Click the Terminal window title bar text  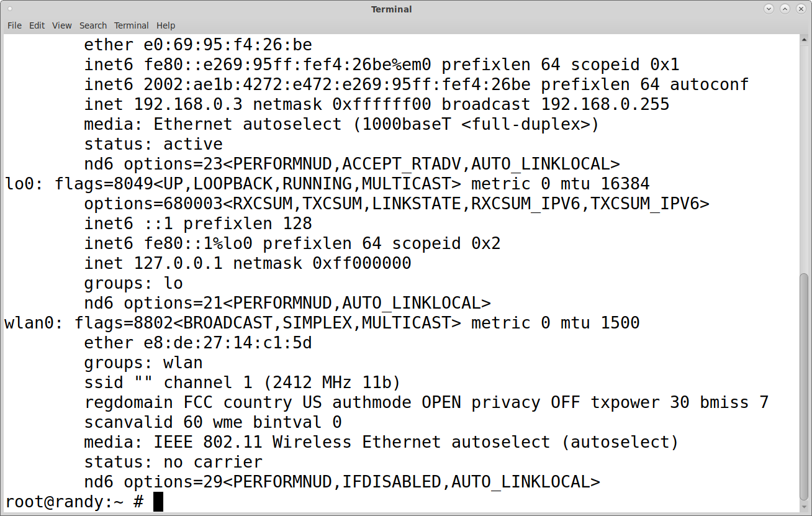click(x=391, y=9)
